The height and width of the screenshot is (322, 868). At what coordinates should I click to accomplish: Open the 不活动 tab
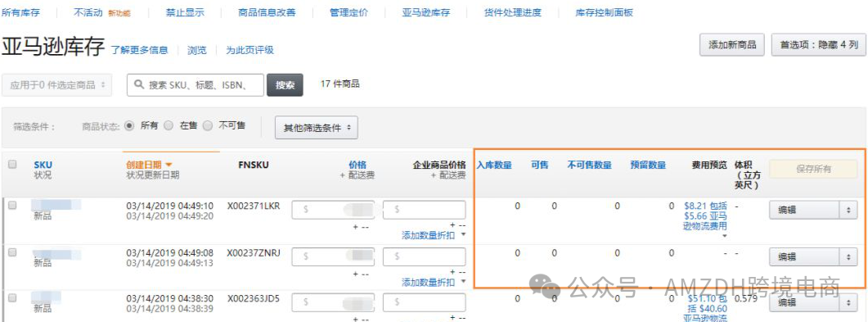coord(88,12)
